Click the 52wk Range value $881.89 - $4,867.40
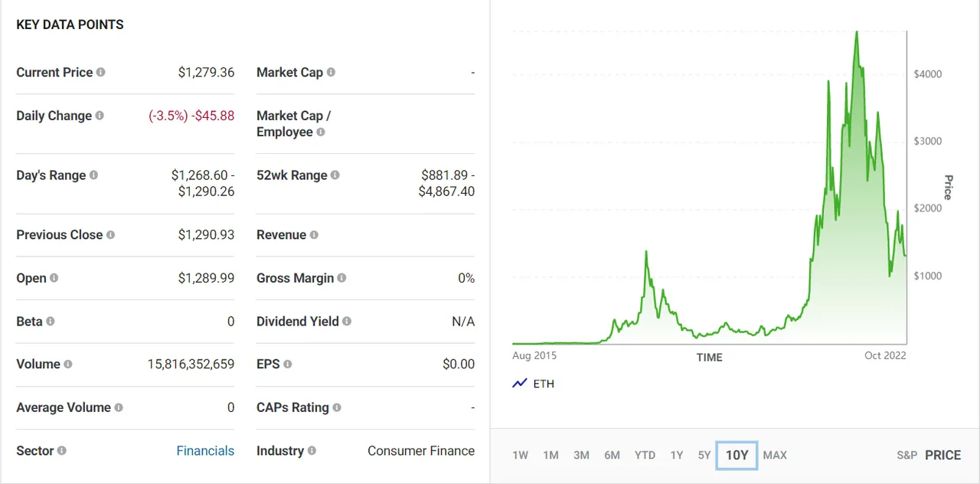 pyautogui.click(x=446, y=183)
